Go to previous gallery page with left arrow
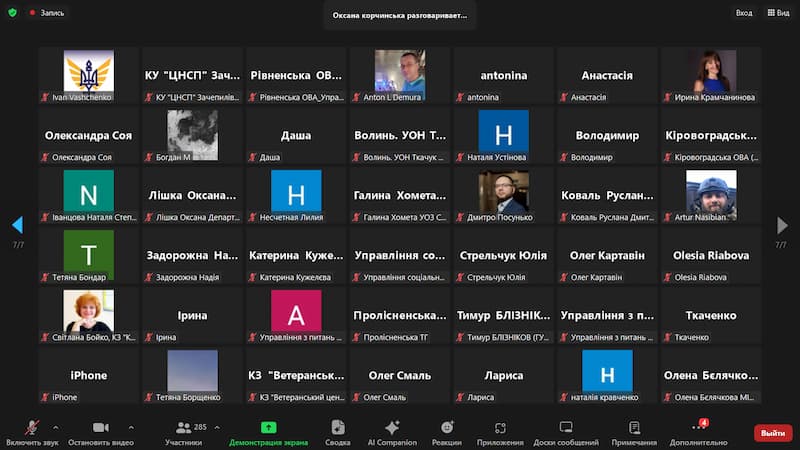 point(17,225)
